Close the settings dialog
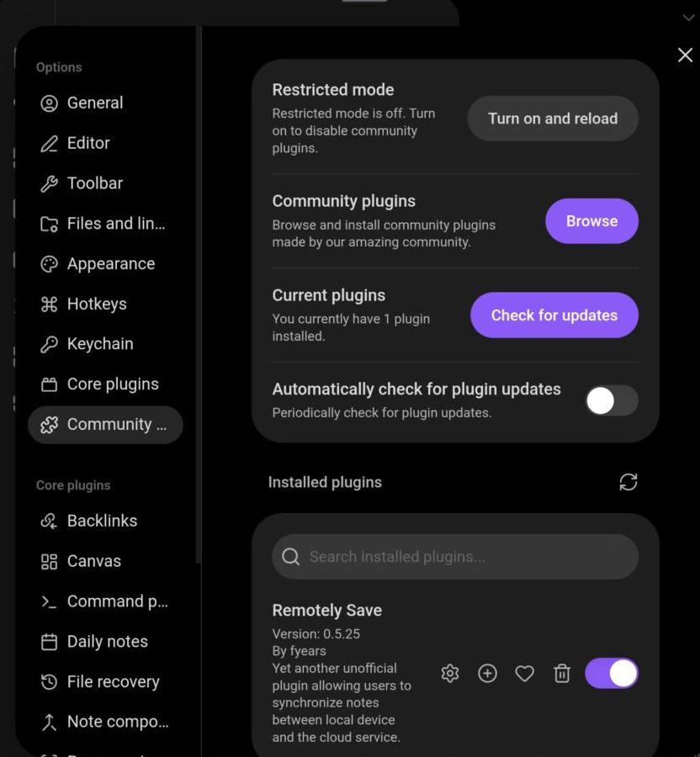This screenshot has height=757, width=700. (686, 55)
